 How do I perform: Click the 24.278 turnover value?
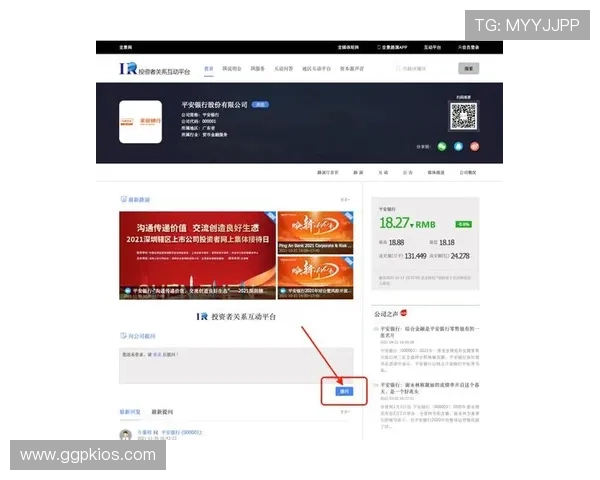coord(460,256)
